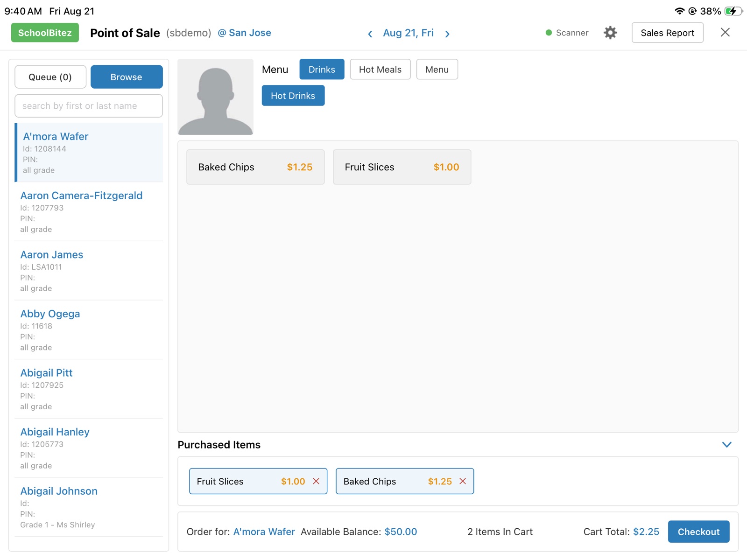Add Fruit Slices $1.00 menu item
Screen dimensions: 747x560
click(x=402, y=167)
